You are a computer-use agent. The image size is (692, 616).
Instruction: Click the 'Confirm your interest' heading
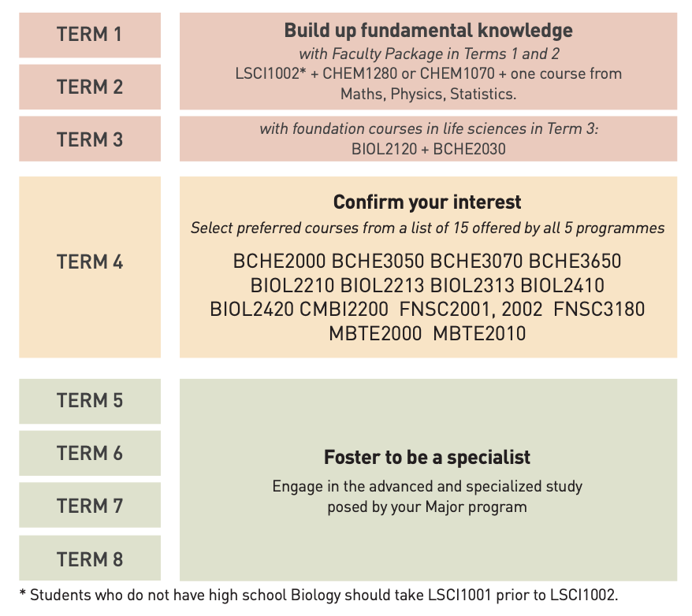tap(427, 202)
